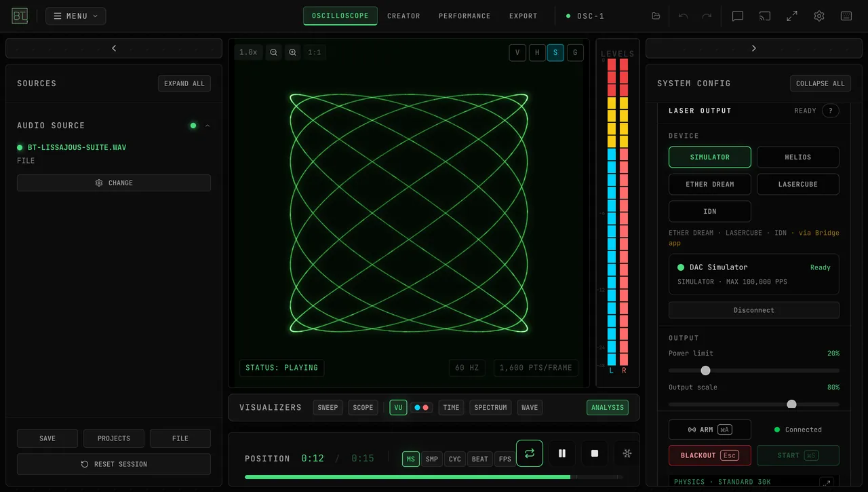Select the Oscilloscope tab
The image size is (868, 492).
340,16
